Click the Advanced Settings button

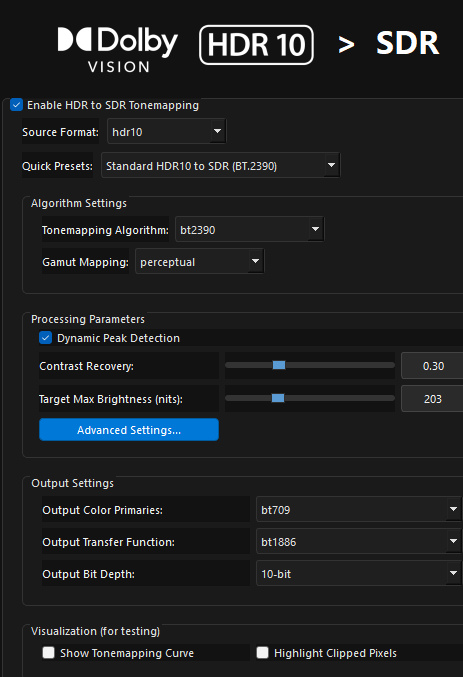pyautogui.click(x=129, y=430)
